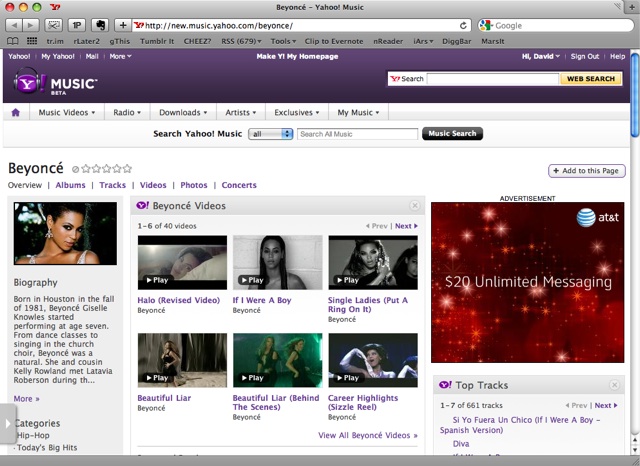Switch to the Tracks tab
The image size is (640, 466).
coord(113,185)
